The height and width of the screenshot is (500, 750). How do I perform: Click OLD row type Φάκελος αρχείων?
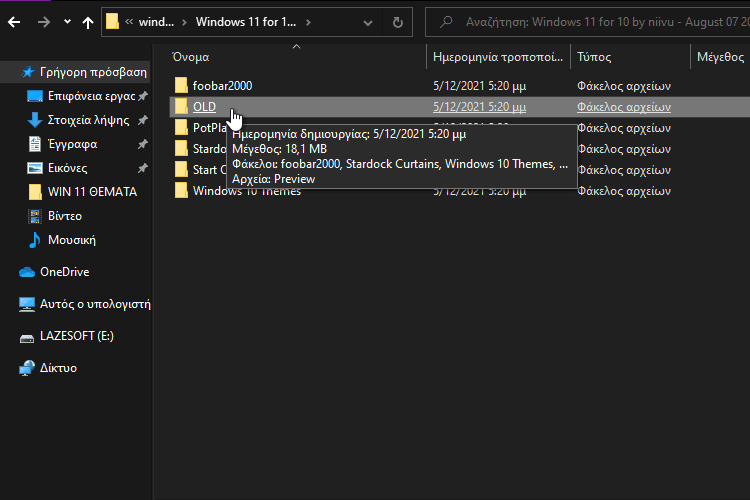(x=624, y=107)
